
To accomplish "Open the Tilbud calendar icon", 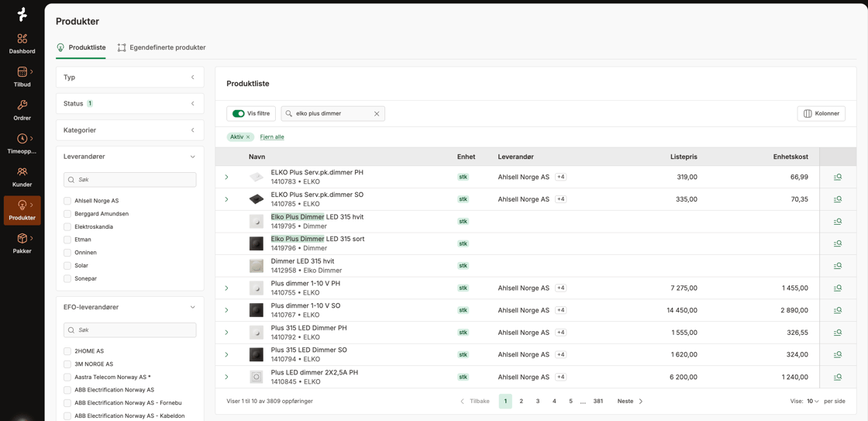I will [22, 72].
